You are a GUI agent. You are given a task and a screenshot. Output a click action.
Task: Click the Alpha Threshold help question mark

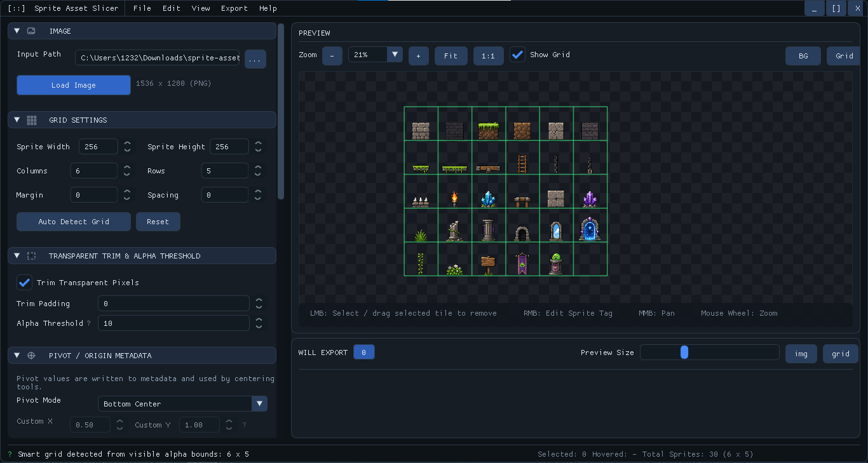tap(88, 323)
